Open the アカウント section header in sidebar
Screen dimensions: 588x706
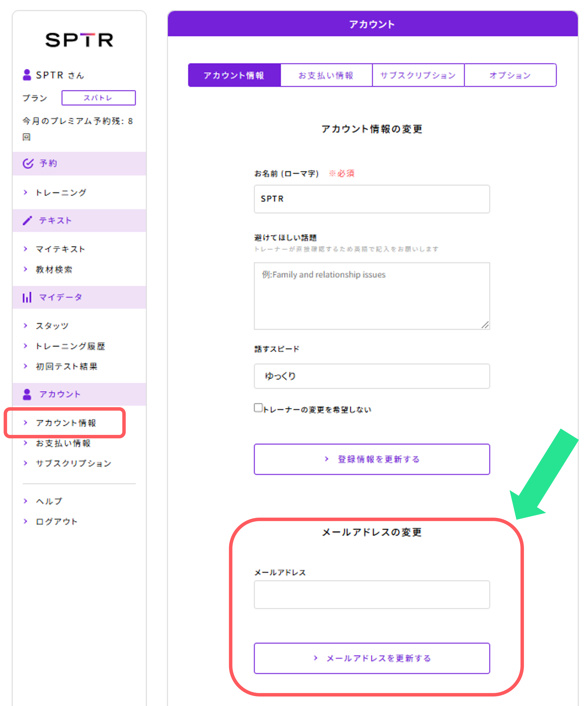79,394
